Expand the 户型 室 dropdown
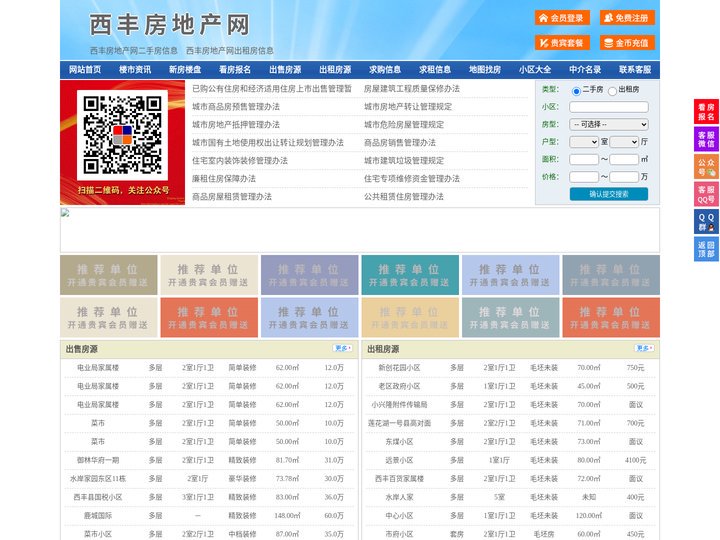 [584, 142]
